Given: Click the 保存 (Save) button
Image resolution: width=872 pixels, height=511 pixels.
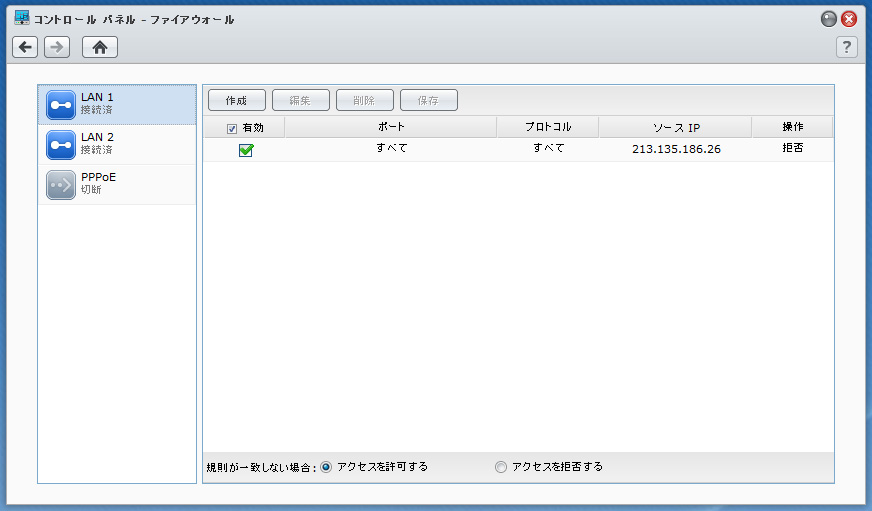Looking at the screenshot, I should coord(429,100).
